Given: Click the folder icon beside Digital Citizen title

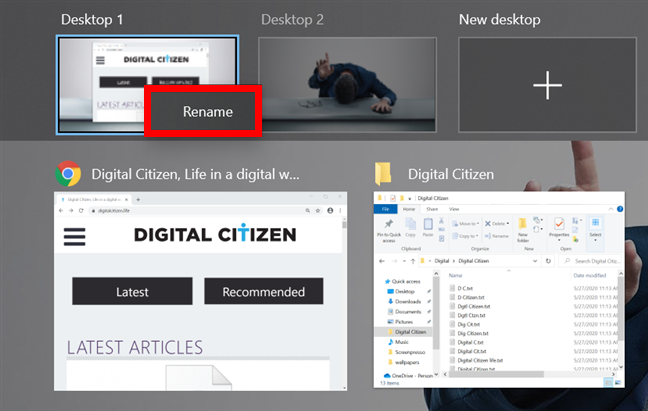Looking at the screenshot, I should [383, 173].
